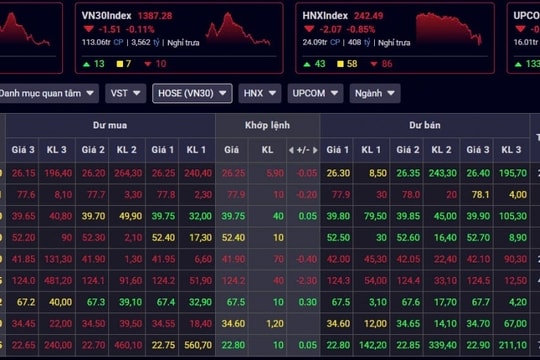Click HNXIndex value 242.49
Screen dimensions: 540x360
(x=368, y=16)
